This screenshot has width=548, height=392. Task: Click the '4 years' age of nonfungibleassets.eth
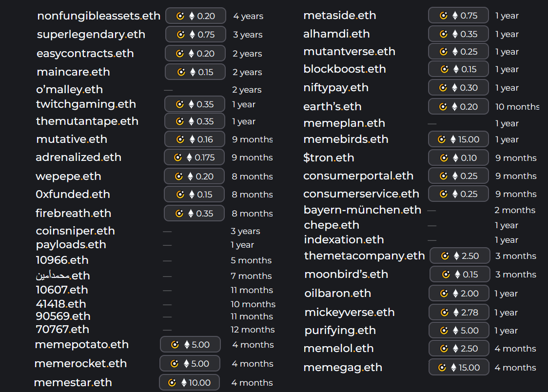pyautogui.click(x=249, y=17)
